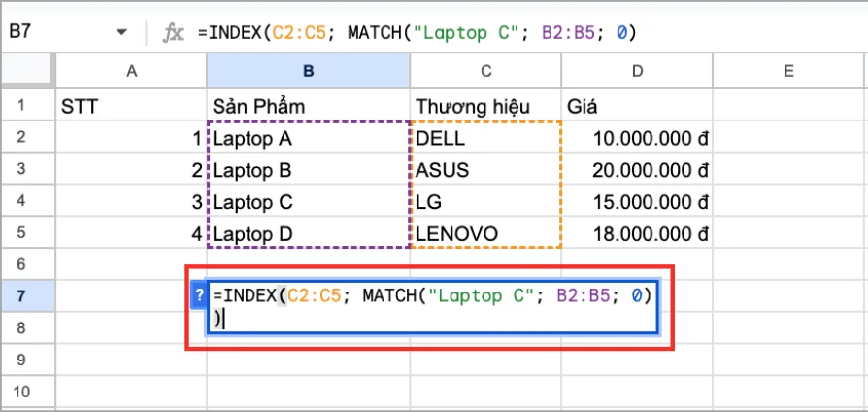Image resolution: width=868 pixels, height=412 pixels.
Task: Click STT cell with value 2
Action: coord(131,169)
